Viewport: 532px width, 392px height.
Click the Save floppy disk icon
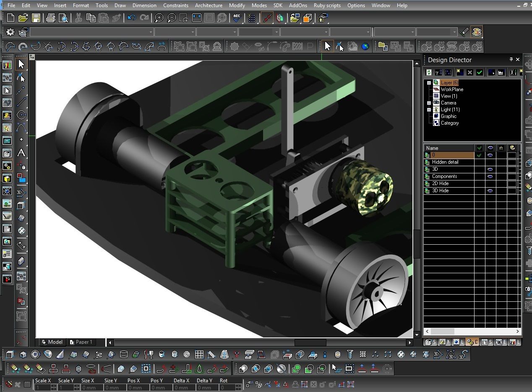(x=36, y=18)
